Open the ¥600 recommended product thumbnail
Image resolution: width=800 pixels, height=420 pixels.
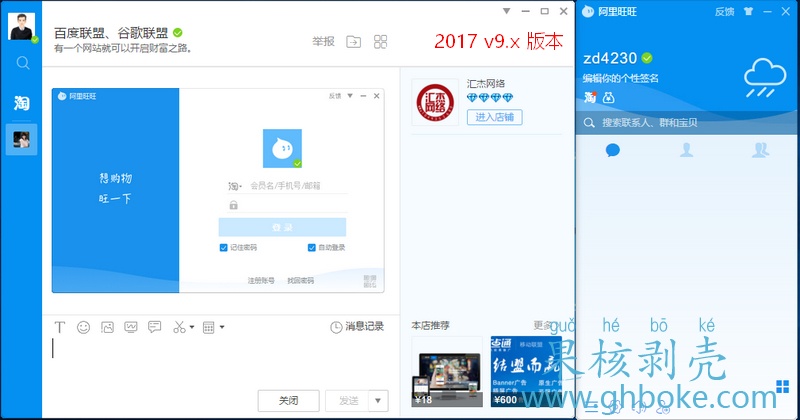pos(526,372)
